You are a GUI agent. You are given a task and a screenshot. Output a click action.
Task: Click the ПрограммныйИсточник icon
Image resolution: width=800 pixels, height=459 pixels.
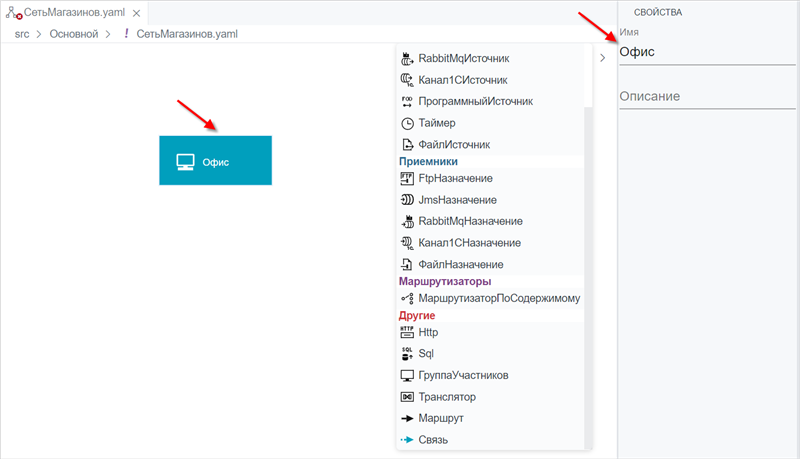click(x=407, y=101)
